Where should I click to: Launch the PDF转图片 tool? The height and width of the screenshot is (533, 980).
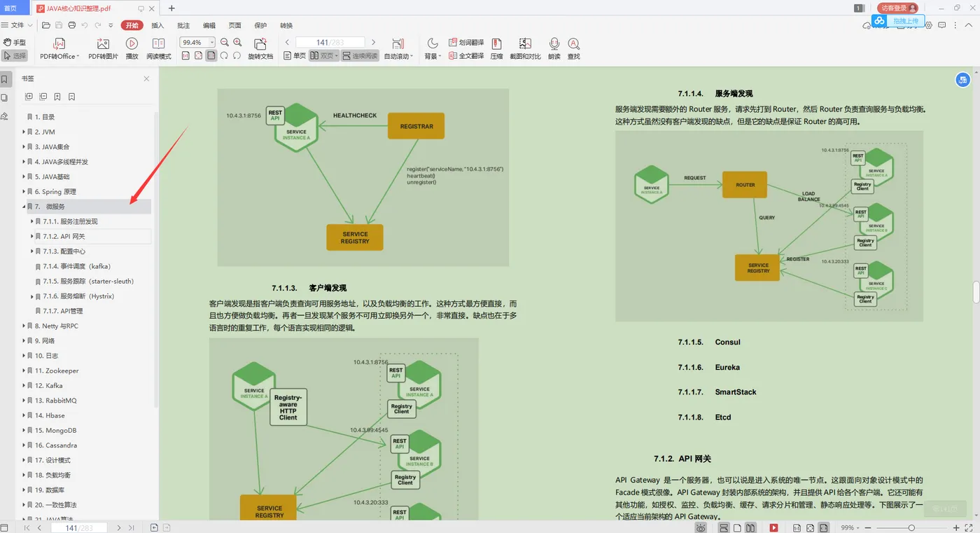click(x=103, y=48)
